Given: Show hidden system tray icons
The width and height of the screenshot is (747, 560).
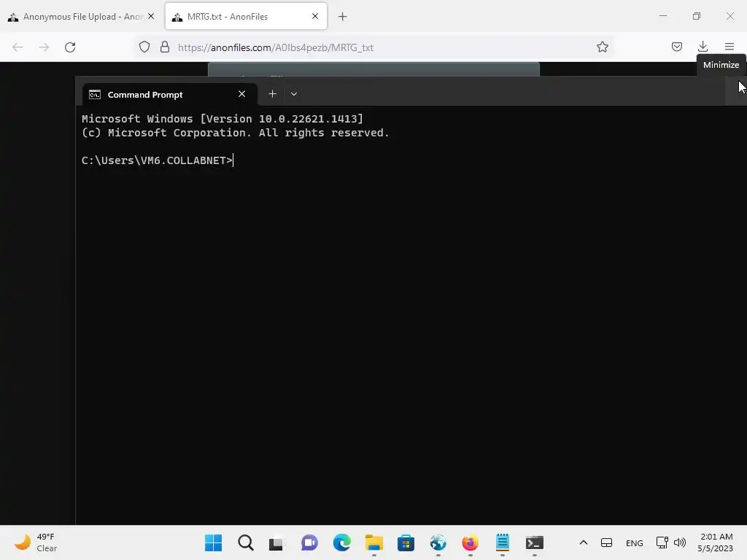Looking at the screenshot, I should (583, 542).
